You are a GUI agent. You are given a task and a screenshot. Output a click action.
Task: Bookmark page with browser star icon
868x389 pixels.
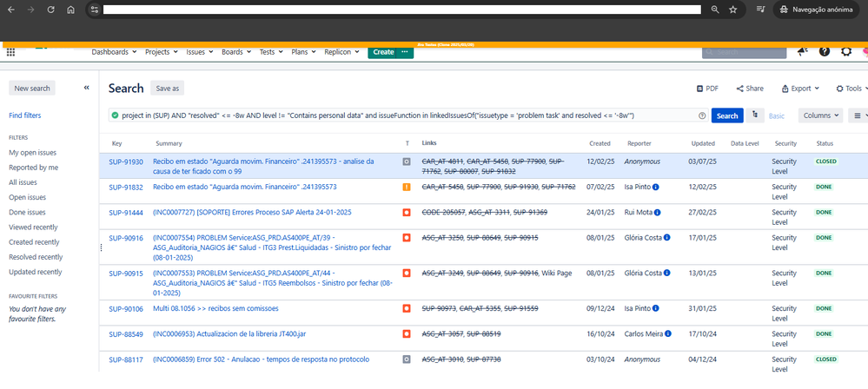click(x=733, y=10)
